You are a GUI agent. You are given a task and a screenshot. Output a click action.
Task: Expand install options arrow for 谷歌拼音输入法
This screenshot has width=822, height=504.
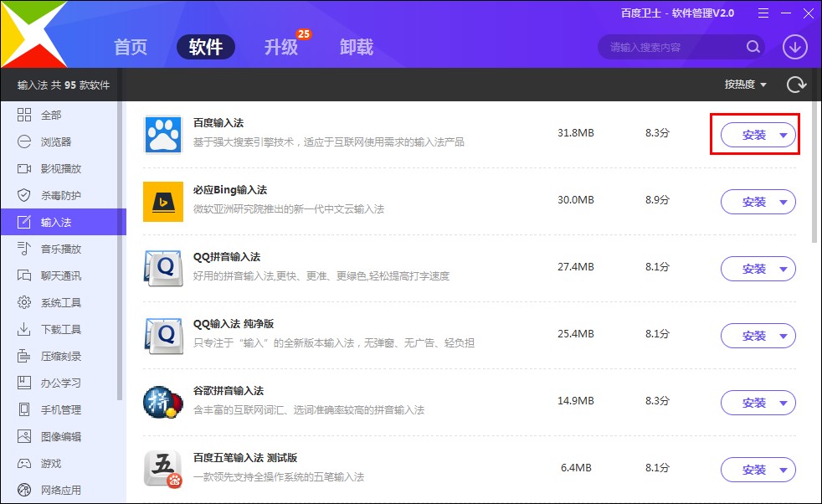coord(783,403)
